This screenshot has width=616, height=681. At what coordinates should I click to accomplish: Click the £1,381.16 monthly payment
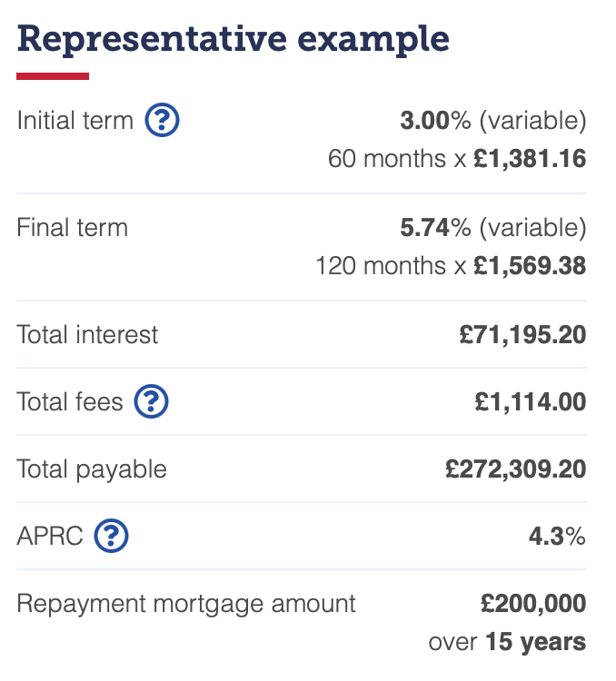(530, 159)
